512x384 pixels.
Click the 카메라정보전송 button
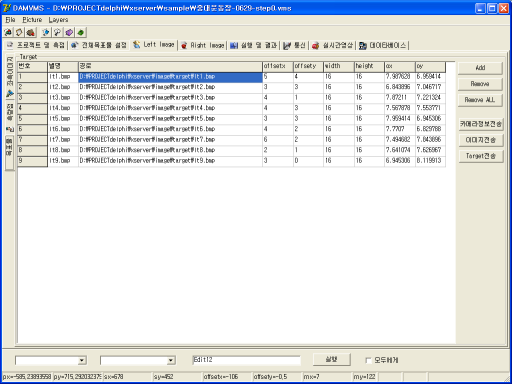(x=481, y=124)
